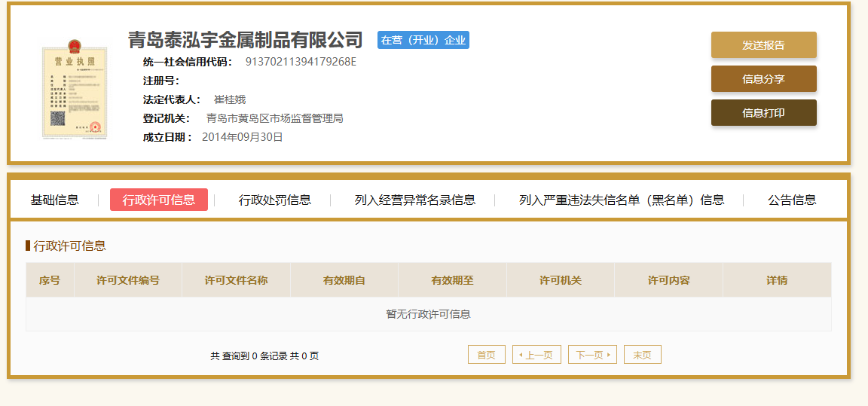
Task: Click the 注册号 label
Action: (x=161, y=81)
